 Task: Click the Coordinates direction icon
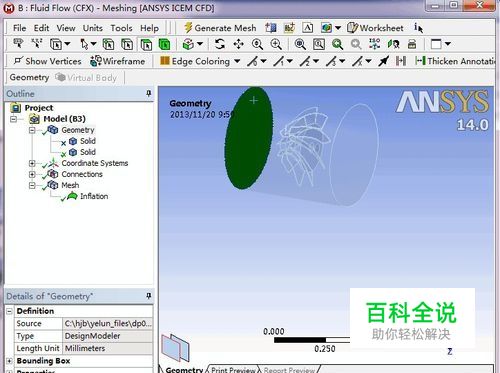click(37, 44)
